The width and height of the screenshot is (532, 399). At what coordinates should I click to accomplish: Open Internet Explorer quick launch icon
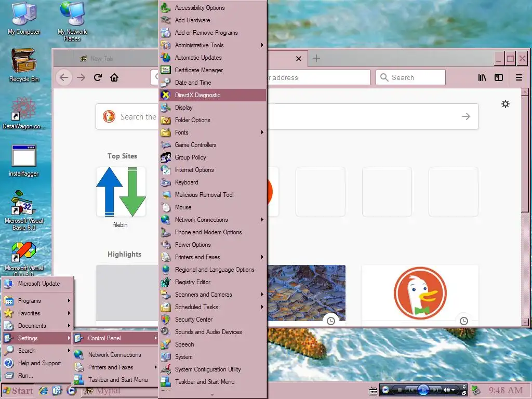click(43, 391)
